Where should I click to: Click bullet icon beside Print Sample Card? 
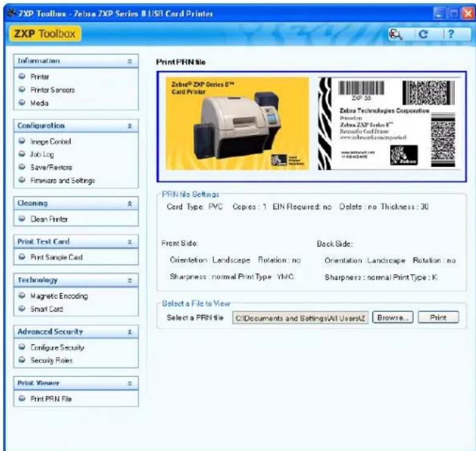22,257
